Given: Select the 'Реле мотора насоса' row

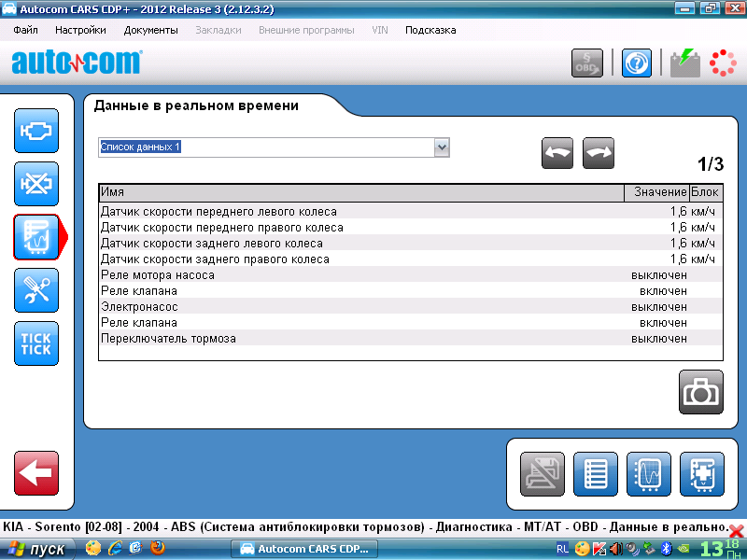Looking at the screenshot, I should click(x=158, y=275).
